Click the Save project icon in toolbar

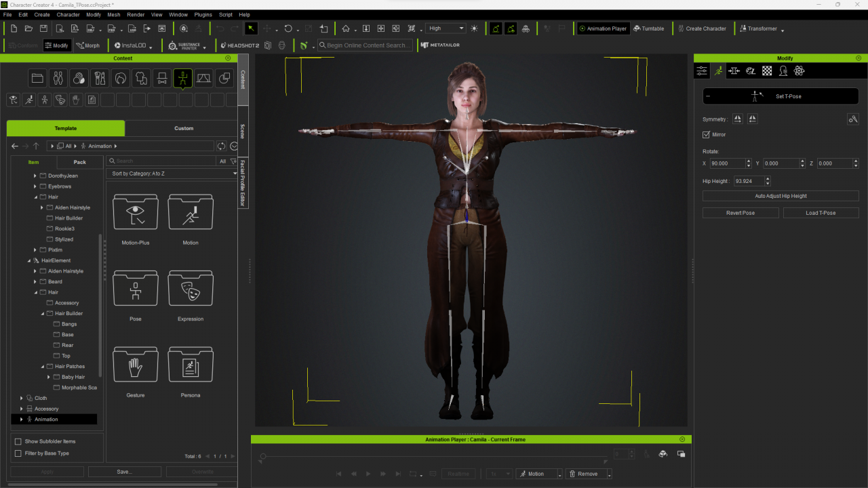43,28
